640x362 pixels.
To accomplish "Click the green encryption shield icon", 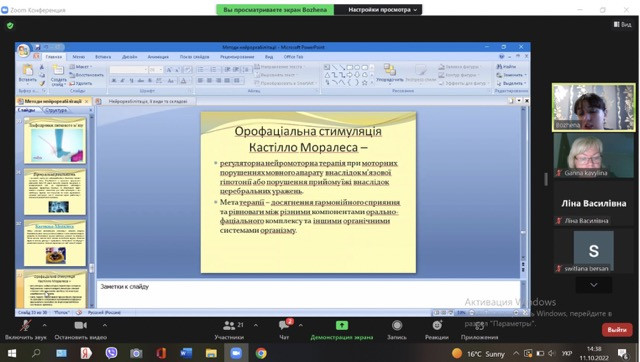I will 10,25.
